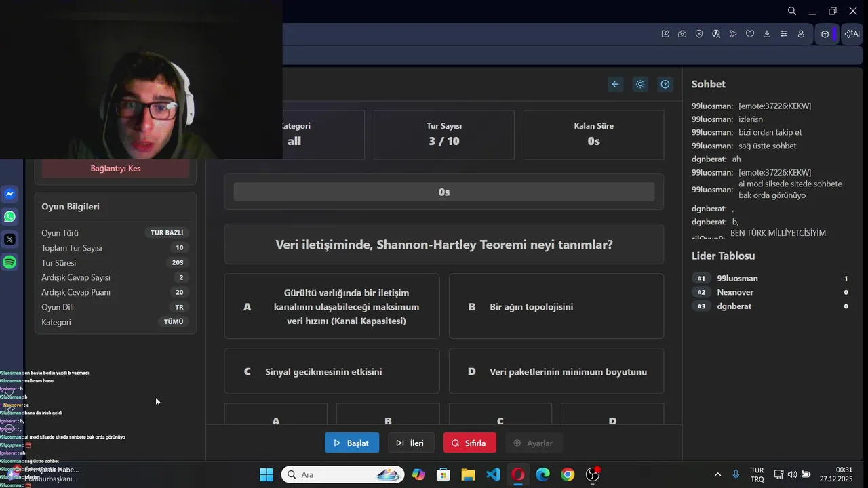Open Microsoft Edge from the taskbar
The width and height of the screenshot is (868, 488).
tap(543, 474)
